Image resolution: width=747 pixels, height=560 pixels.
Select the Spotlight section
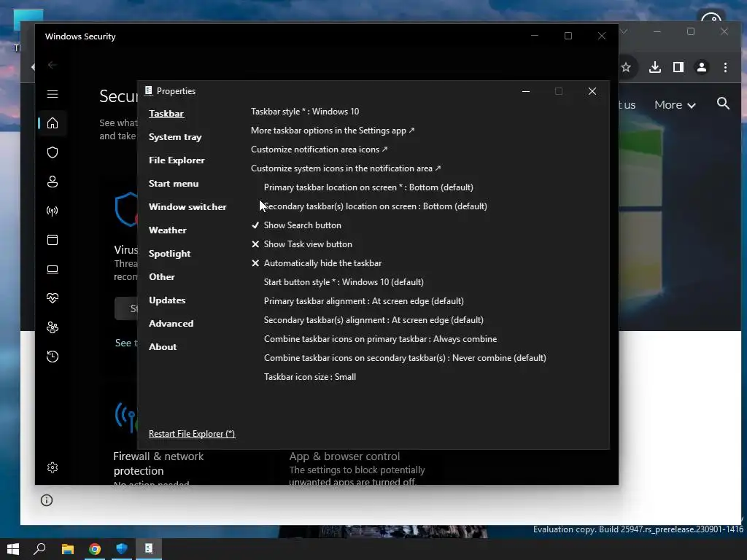[x=169, y=254]
